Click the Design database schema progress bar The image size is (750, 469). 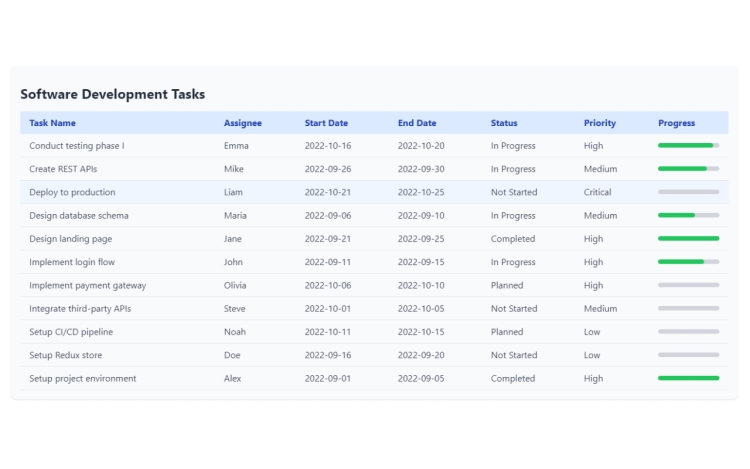pos(688,215)
